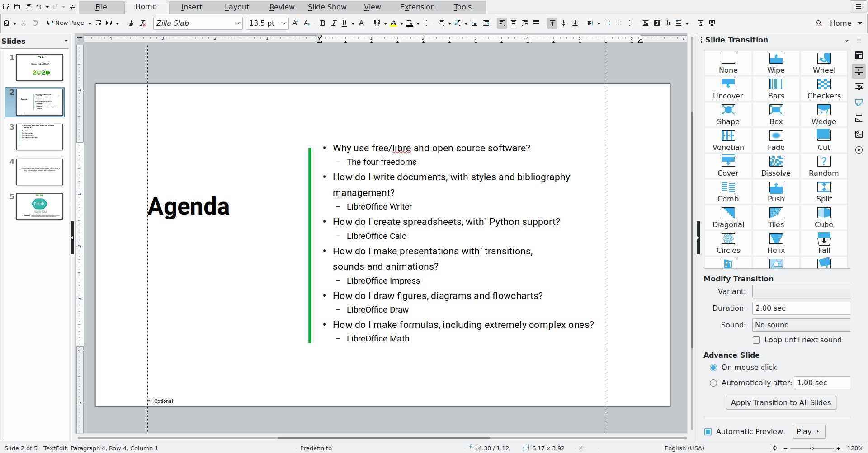
Task: Apply Transition to All Slides
Action: (781, 402)
